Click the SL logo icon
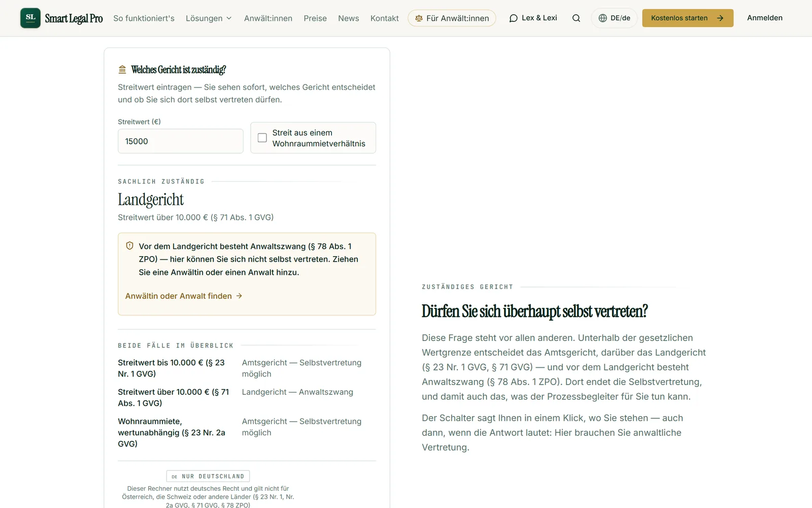The image size is (812, 508). [x=30, y=18]
